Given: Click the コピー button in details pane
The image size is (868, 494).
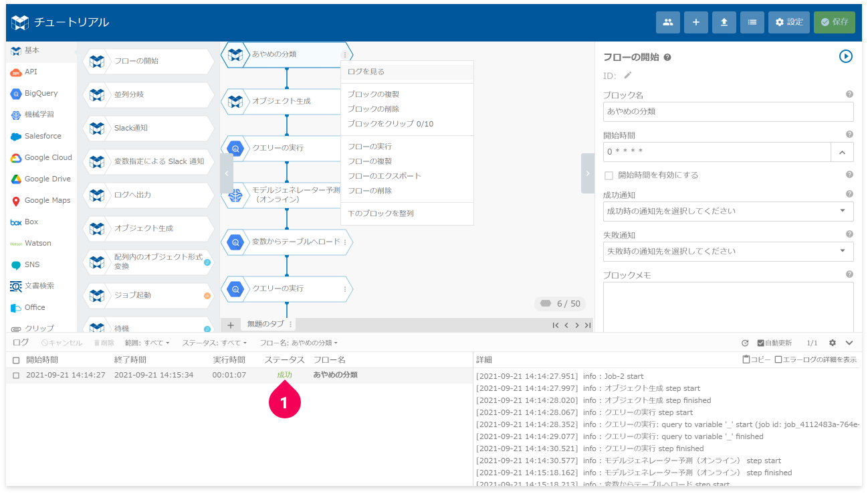Looking at the screenshot, I should (x=756, y=360).
